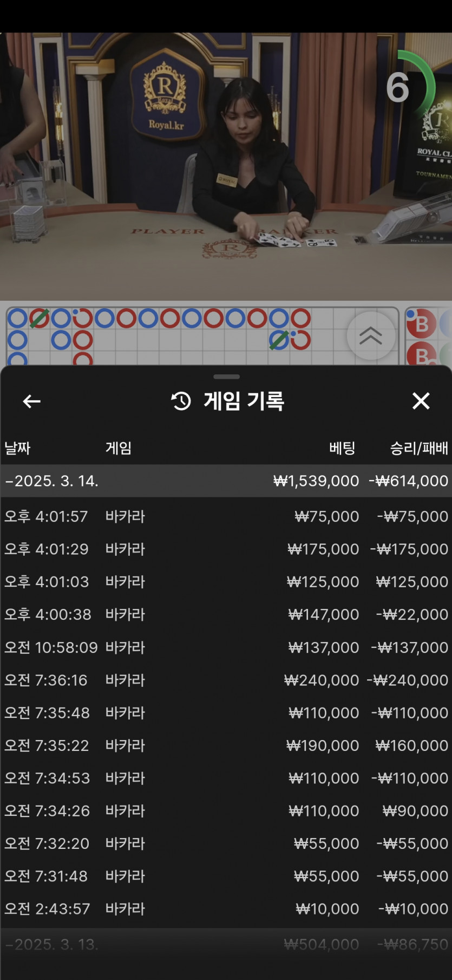Expand the roadmap with the double chevron
This screenshot has height=980, width=452.
[x=371, y=336]
